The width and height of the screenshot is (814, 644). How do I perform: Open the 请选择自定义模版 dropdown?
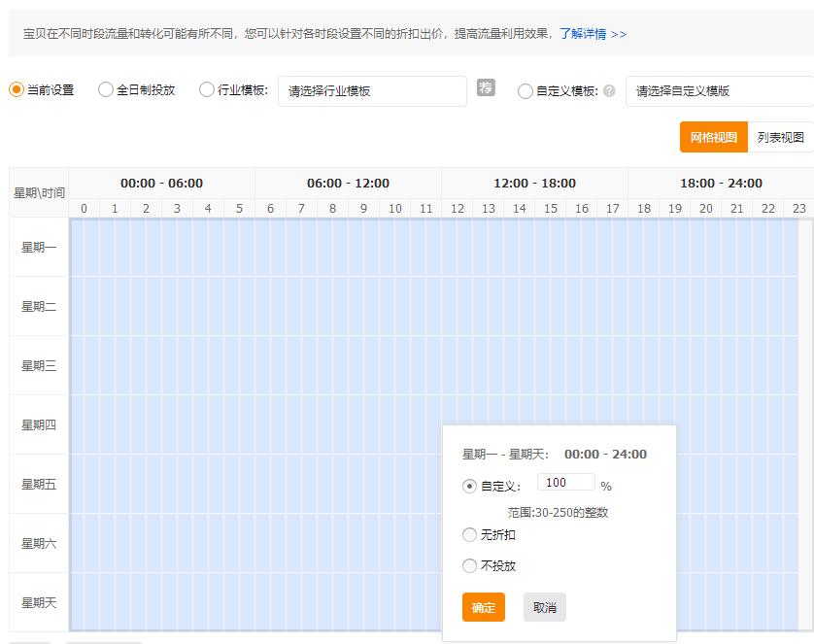click(720, 91)
